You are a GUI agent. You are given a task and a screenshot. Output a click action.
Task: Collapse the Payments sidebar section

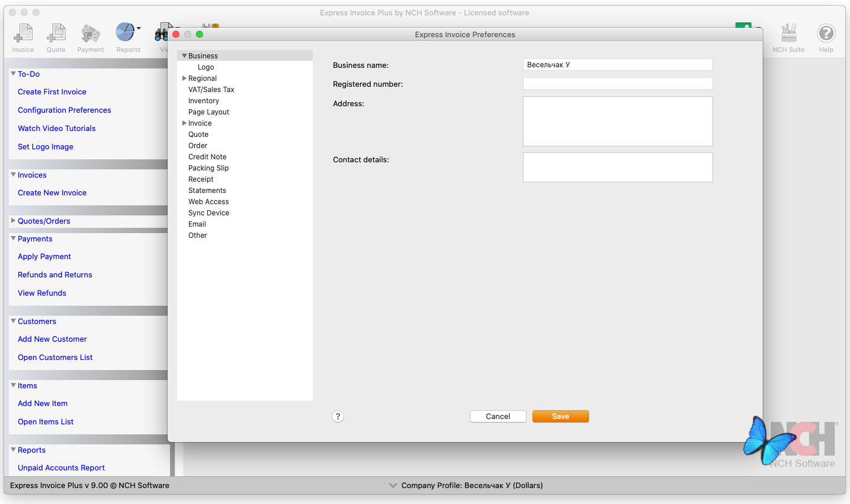click(x=13, y=238)
